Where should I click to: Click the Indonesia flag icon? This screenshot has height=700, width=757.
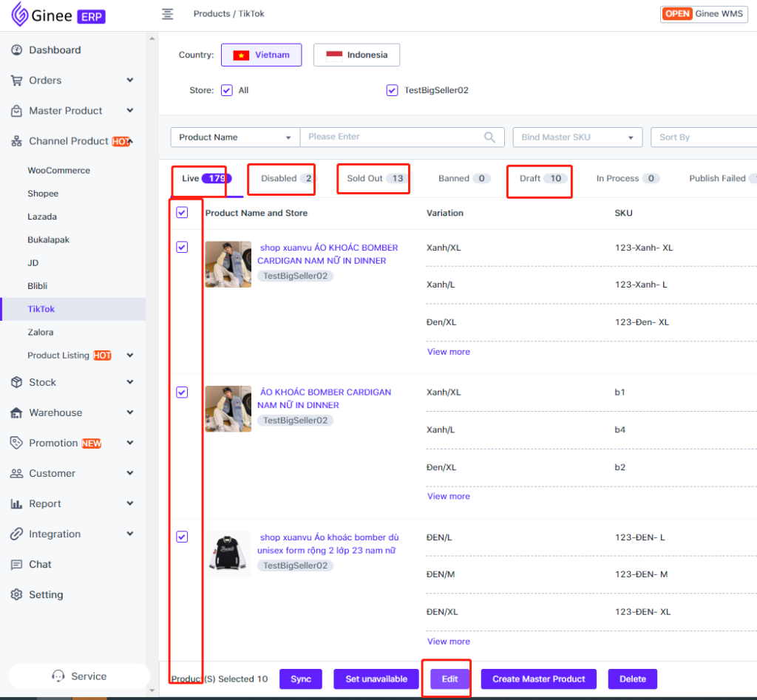(x=334, y=55)
